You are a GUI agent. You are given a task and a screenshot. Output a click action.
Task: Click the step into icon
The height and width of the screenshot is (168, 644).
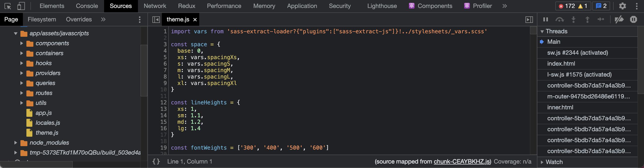pos(574,19)
